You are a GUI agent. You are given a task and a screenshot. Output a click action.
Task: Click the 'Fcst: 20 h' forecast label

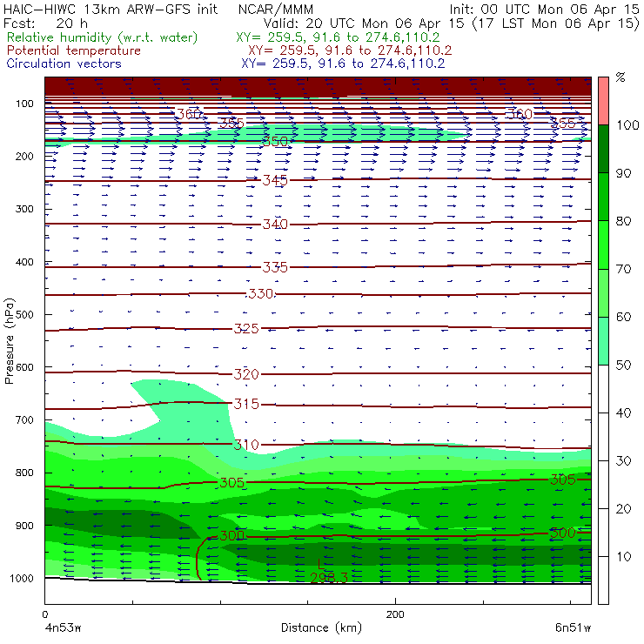(45, 23)
